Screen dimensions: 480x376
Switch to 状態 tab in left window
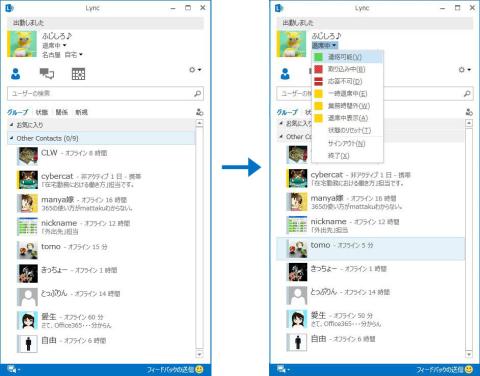(x=42, y=112)
